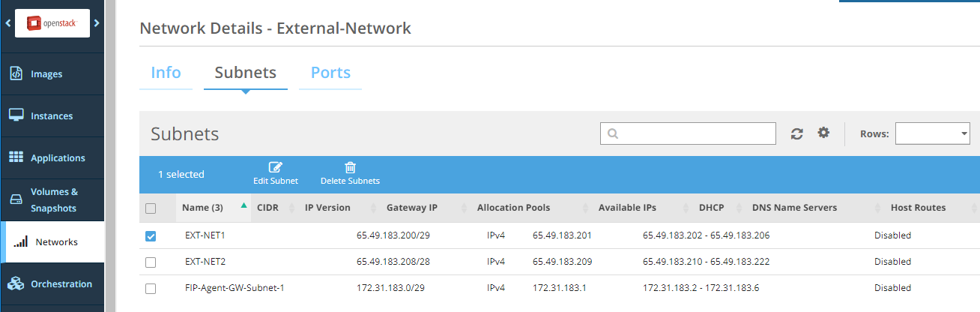
Task: Sort by the Name column header
Action: 202,208
